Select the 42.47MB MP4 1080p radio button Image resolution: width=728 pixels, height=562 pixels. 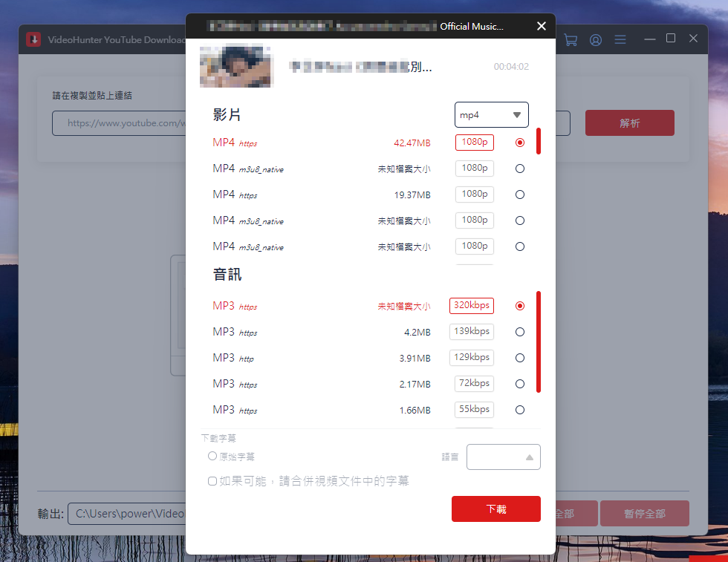coord(520,143)
